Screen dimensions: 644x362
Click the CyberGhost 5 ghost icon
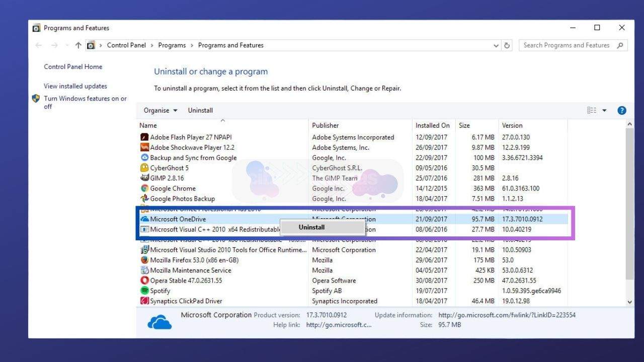[145, 168]
